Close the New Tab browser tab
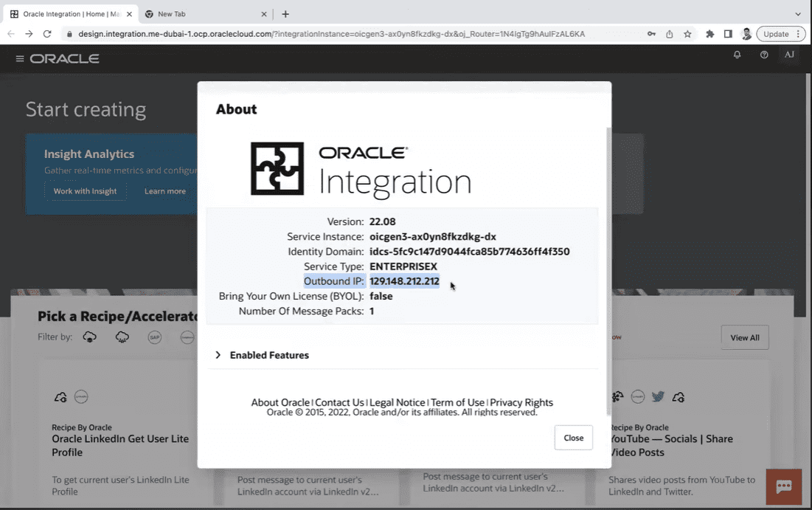812x510 pixels. pyautogui.click(x=264, y=14)
